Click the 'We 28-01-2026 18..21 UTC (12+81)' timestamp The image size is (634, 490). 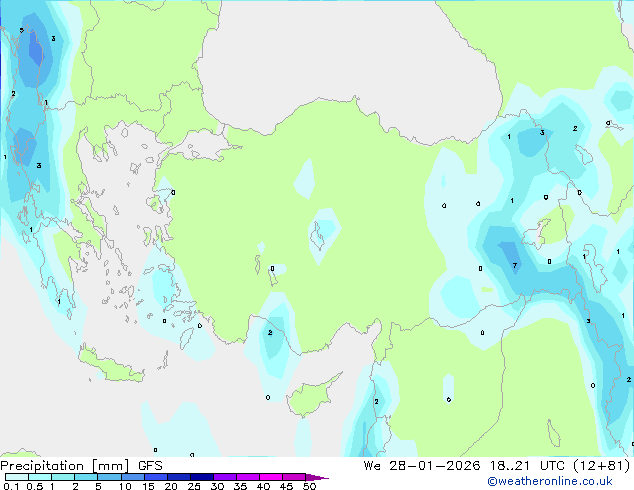click(x=497, y=466)
